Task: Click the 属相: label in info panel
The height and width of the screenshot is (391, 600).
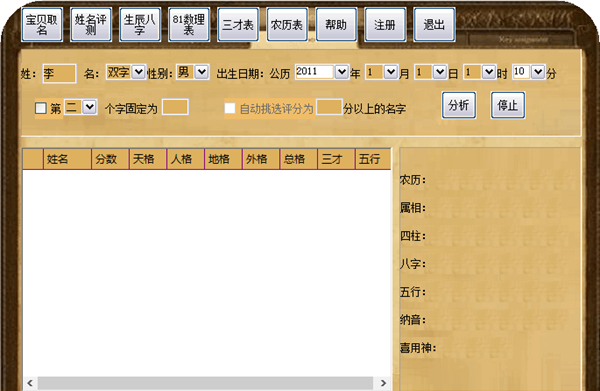Action: 412,208
